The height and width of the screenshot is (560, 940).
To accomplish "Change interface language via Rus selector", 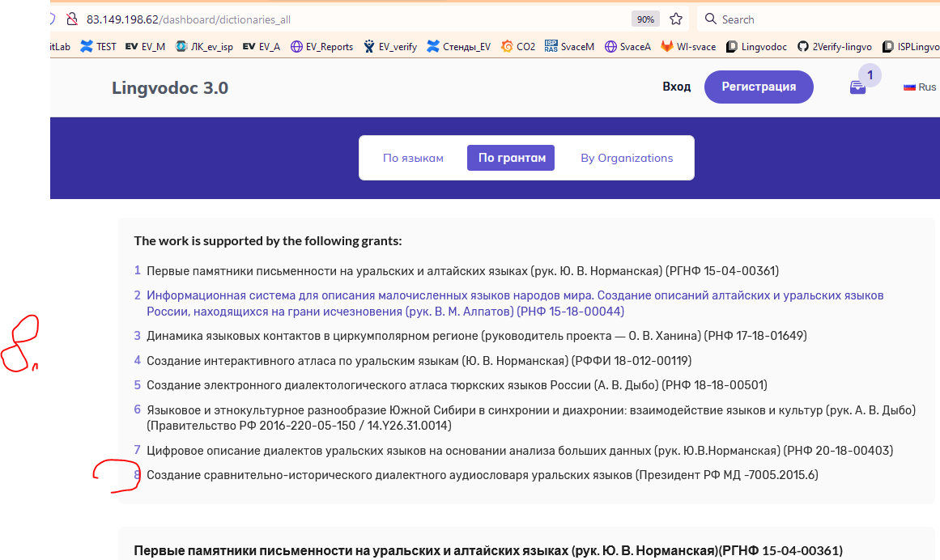I will (919, 86).
